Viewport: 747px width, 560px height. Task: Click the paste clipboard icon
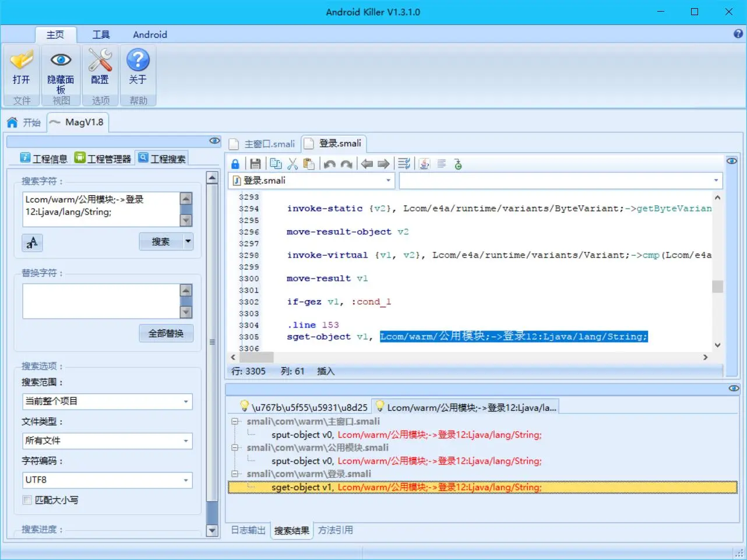tap(309, 164)
